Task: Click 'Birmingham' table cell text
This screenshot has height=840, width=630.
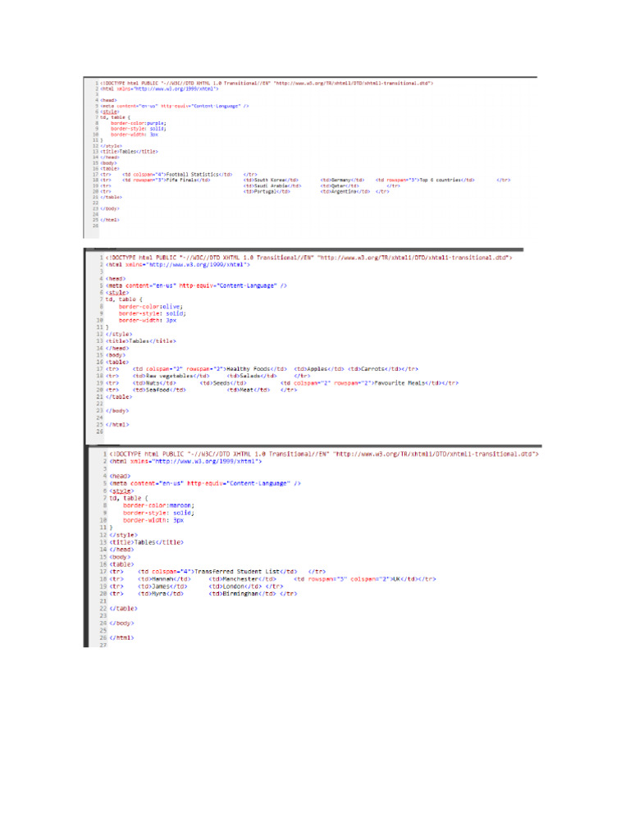Action: click(241, 594)
